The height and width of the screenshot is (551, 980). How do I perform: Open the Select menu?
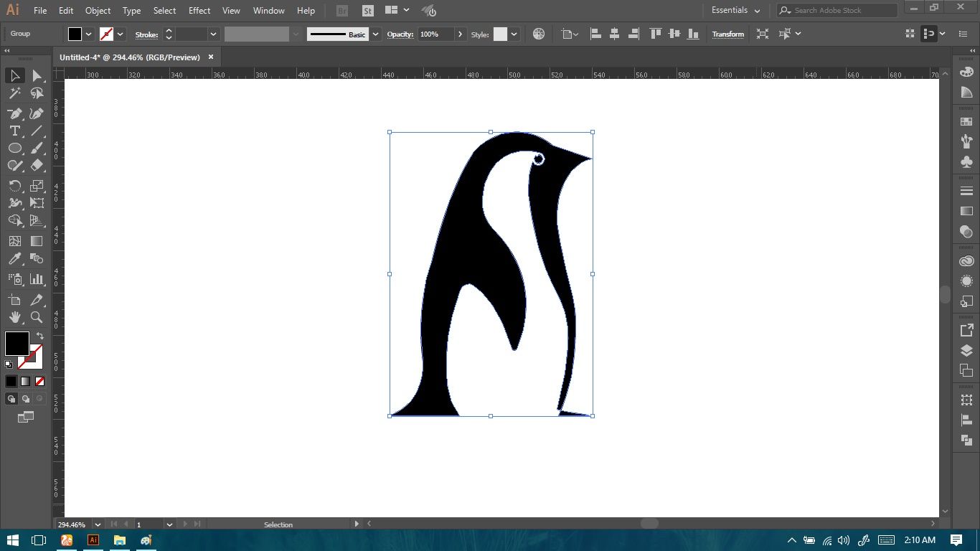(164, 11)
